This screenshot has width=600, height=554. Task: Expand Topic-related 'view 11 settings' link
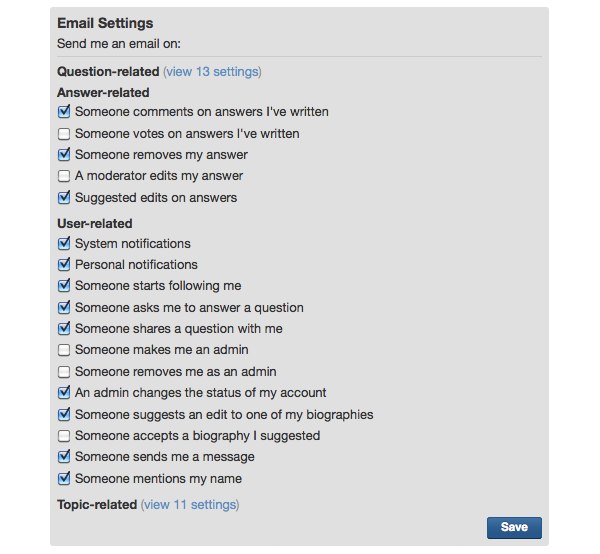pos(190,505)
